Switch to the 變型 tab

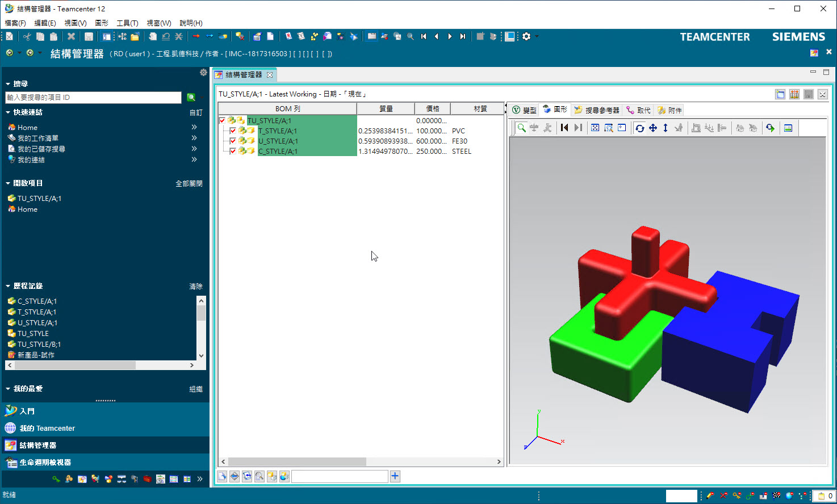pyautogui.click(x=524, y=110)
